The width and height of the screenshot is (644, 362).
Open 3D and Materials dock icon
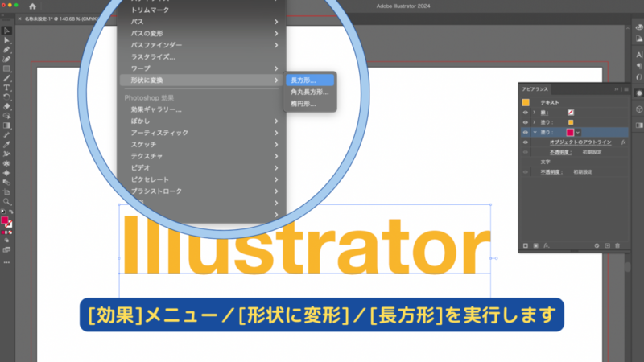[x=639, y=109]
